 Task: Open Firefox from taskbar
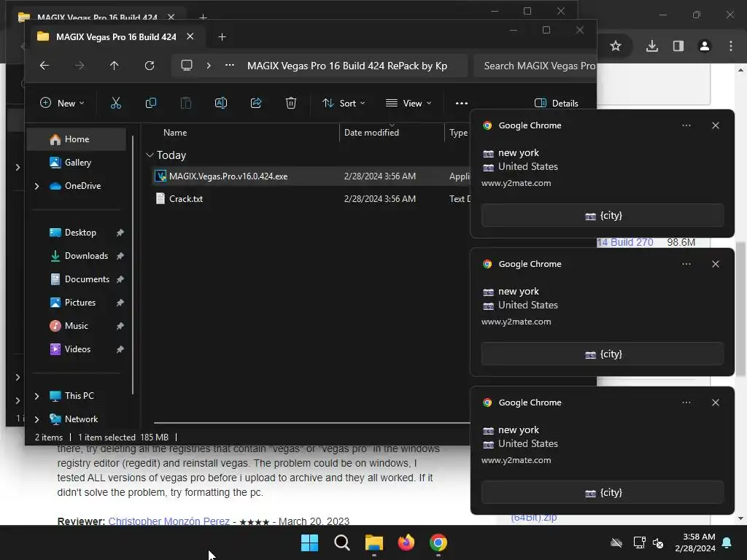coord(406,542)
